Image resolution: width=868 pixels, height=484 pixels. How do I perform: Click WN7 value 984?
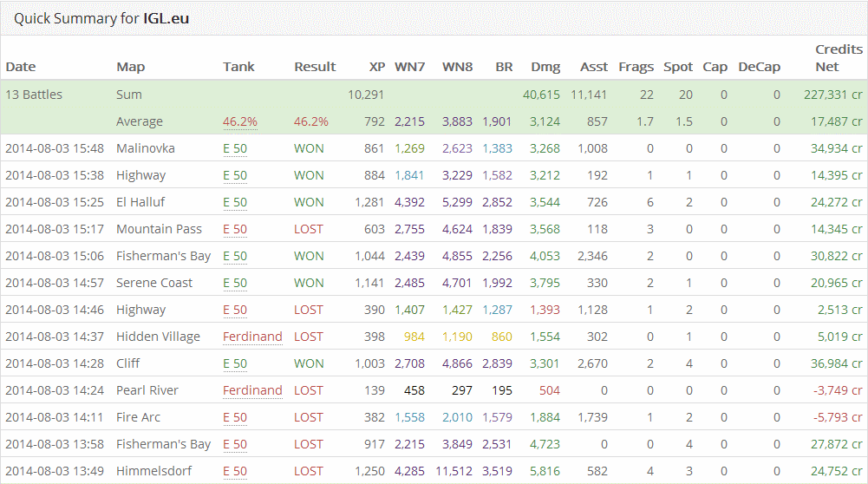[414, 337]
